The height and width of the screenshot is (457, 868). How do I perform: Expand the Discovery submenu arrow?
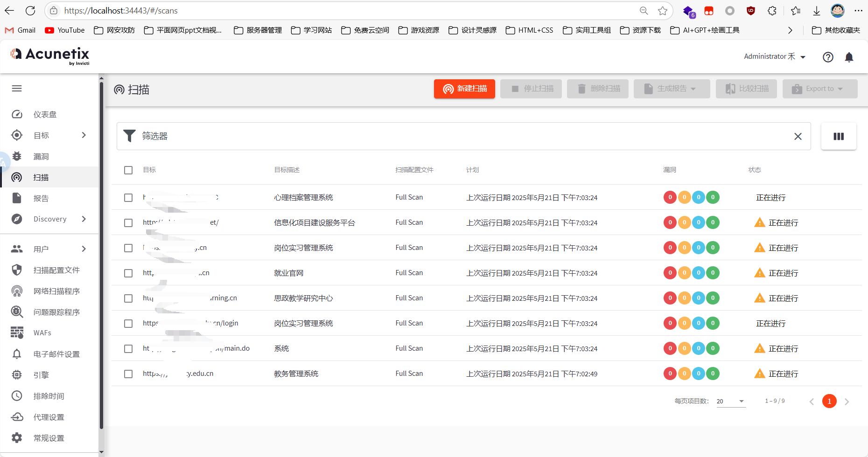tap(84, 219)
